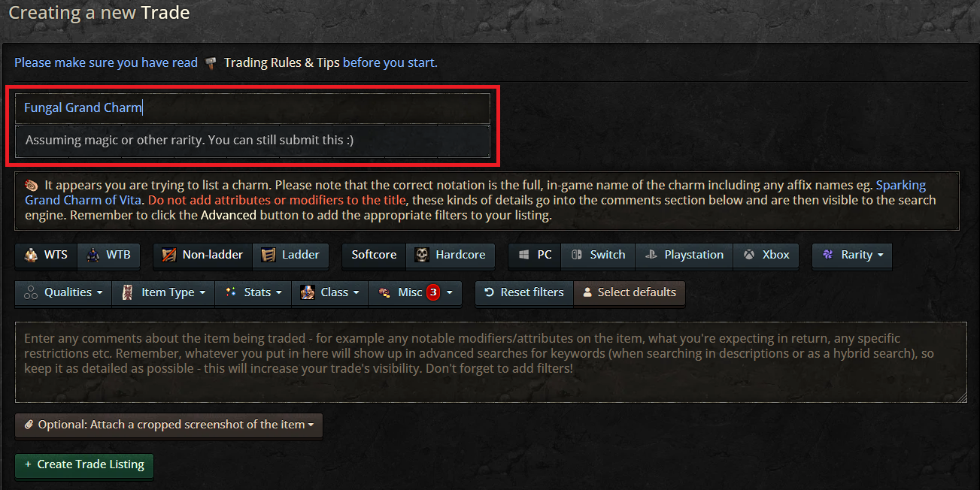The width and height of the screenshot is (980, 490).
Task: Toggle the Non-ladder option
Action: (203, 255)
